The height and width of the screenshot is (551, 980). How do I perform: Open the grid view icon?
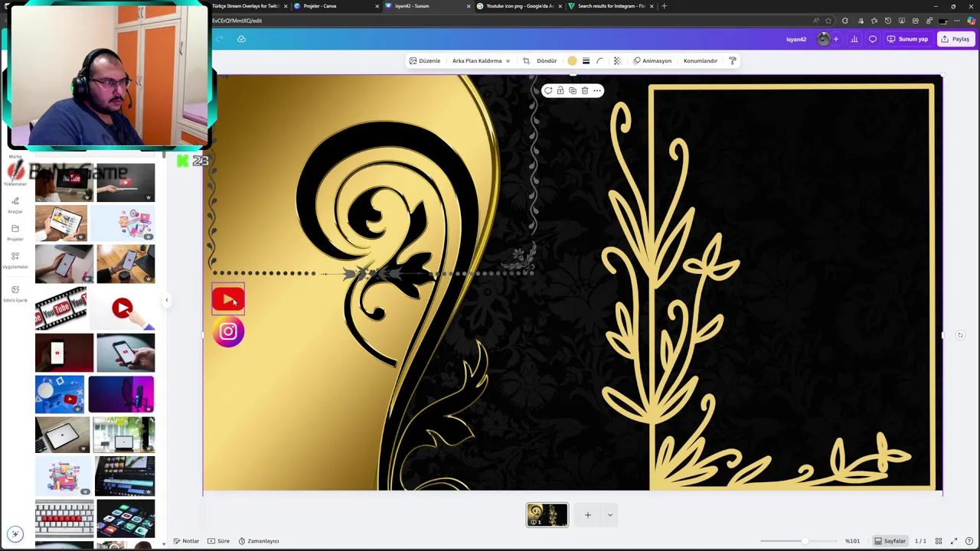[x=939, y=541]
